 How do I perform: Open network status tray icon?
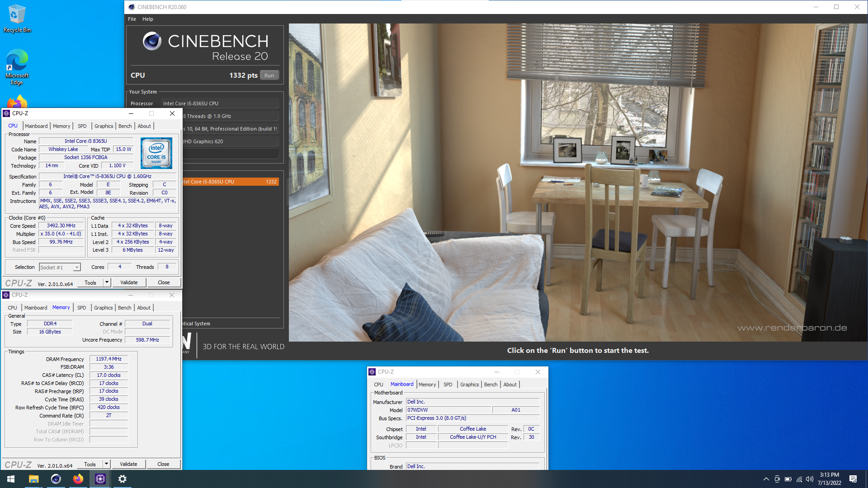point(799,479)
